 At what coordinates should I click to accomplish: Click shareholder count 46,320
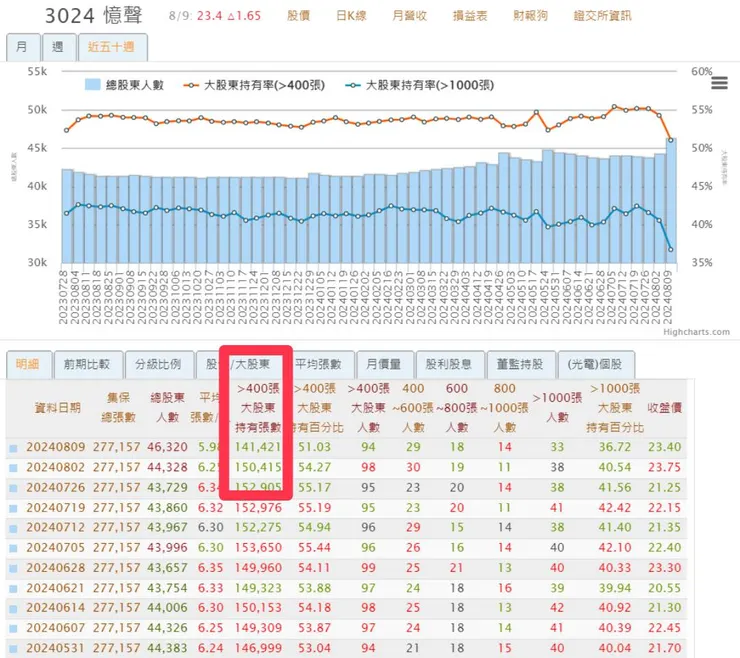click(168, 447)
